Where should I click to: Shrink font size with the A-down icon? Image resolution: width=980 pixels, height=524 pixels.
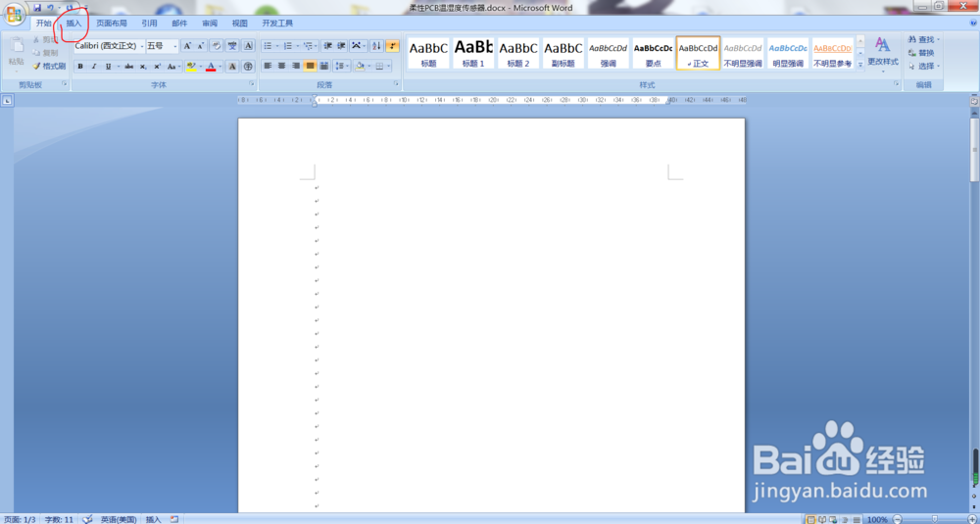pos(201,46)
